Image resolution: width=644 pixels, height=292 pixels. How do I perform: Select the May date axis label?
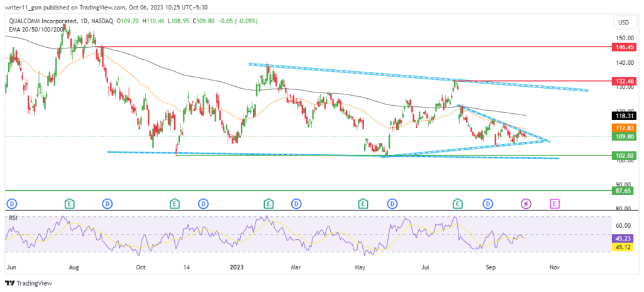click(360, 267)
